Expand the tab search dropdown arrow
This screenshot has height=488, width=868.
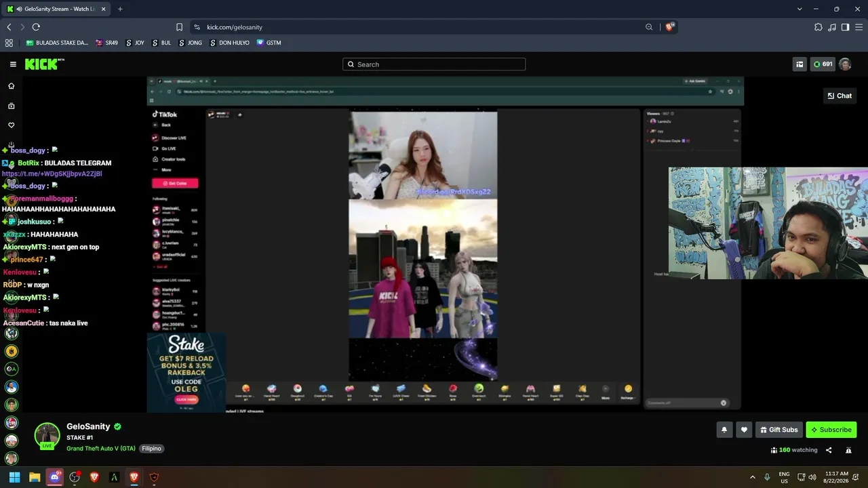coord(800,9)
